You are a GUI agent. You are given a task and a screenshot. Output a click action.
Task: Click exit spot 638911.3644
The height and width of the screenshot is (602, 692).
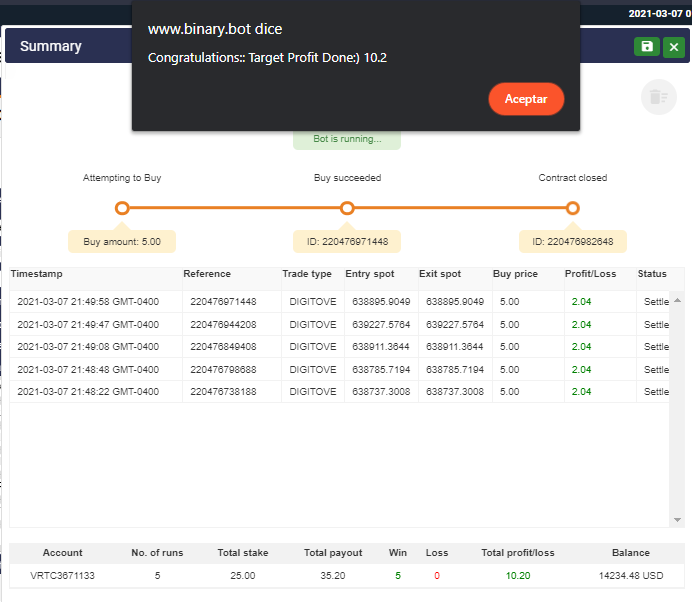pyautogui.click(x=455, y=347)
